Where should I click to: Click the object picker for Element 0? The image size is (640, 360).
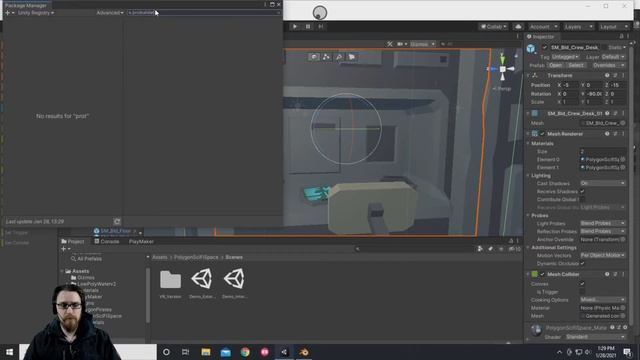[623, 160]
